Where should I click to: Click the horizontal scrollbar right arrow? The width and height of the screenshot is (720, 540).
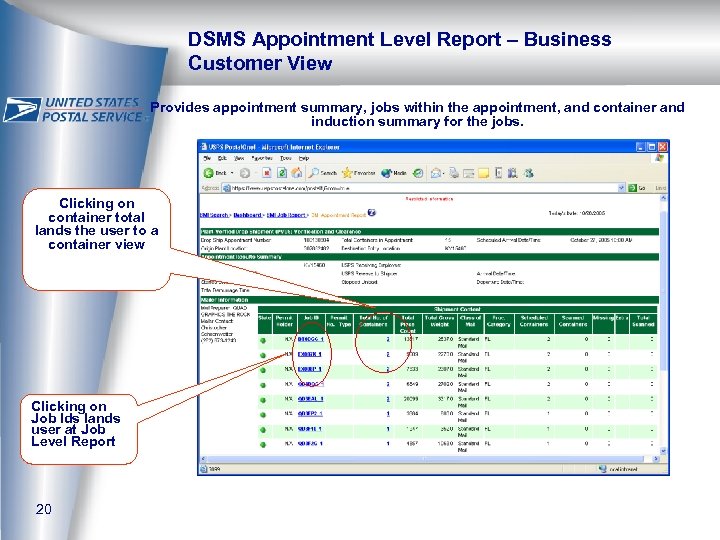tap(656, 458)
